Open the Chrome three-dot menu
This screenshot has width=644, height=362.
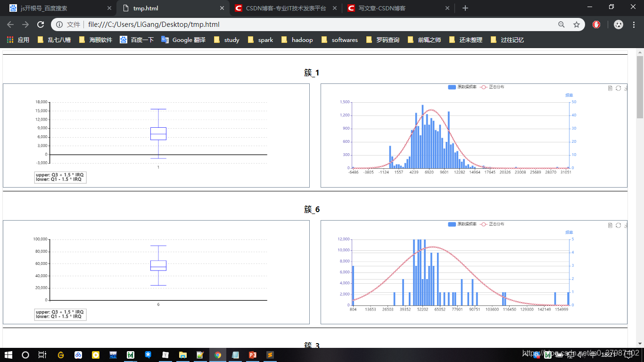coord(634,25)
